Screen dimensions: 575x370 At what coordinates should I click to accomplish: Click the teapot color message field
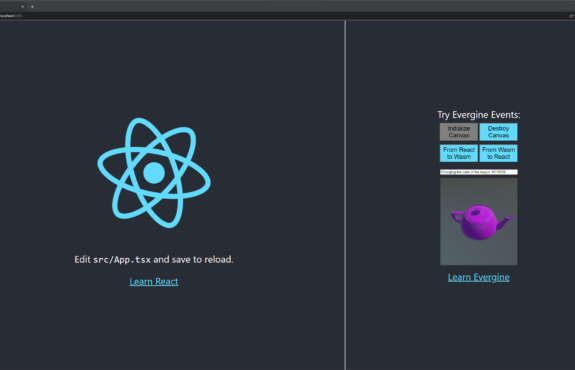(479, 172)
